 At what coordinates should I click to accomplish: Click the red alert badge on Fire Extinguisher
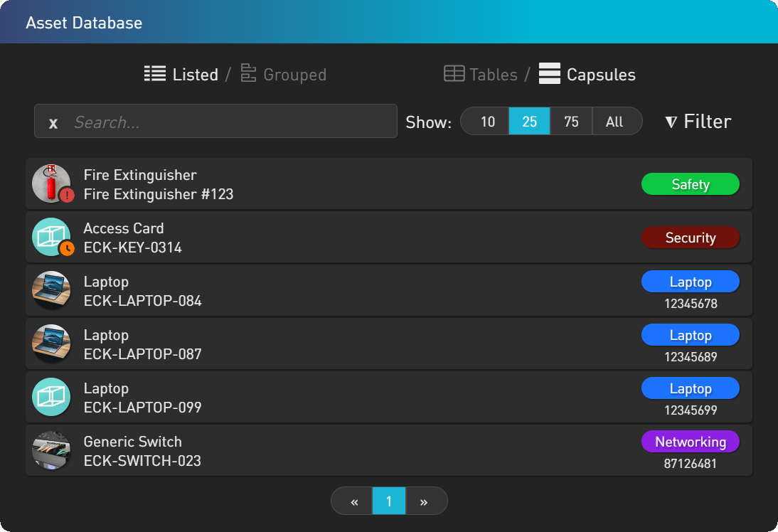pos(68,195)
